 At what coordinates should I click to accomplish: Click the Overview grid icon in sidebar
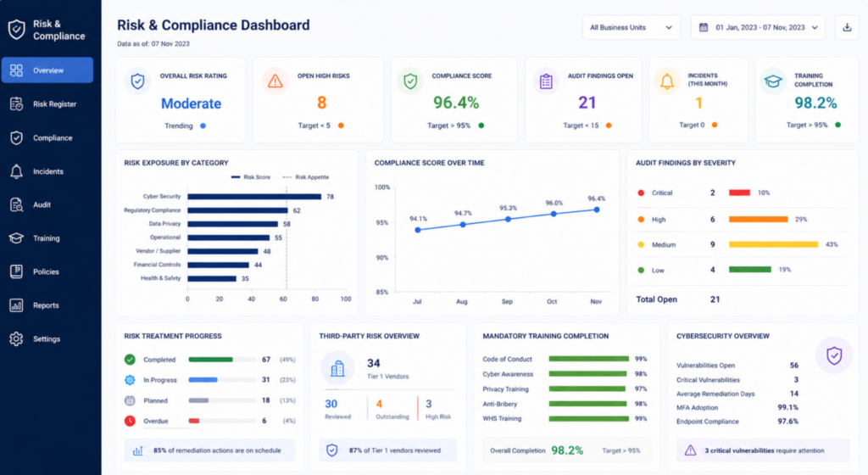tap(17, 70)
